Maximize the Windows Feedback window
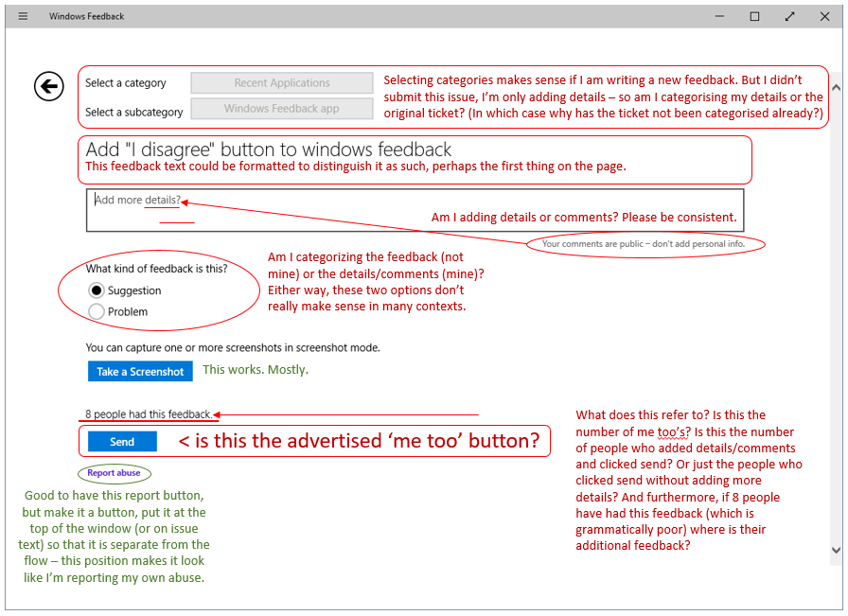The image size is (848, 616). pyautogui.click(x=754, y=16)
